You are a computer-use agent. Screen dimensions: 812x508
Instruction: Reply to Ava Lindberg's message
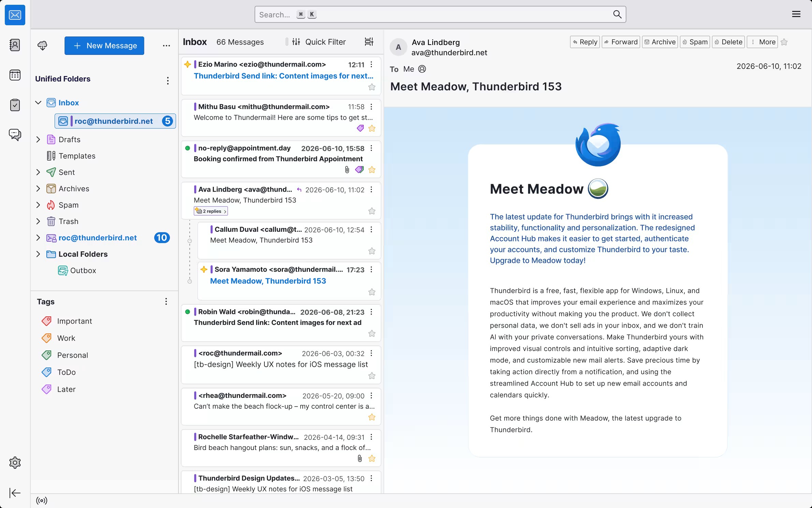click(x=585, y=42)
